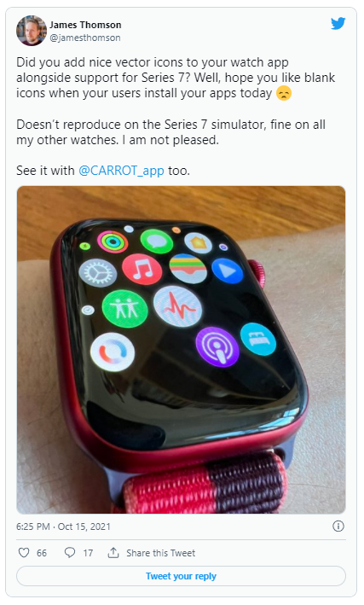Open the @CARROT_app mention link
Screen dimensions: 364x605
tap(121, 171)
